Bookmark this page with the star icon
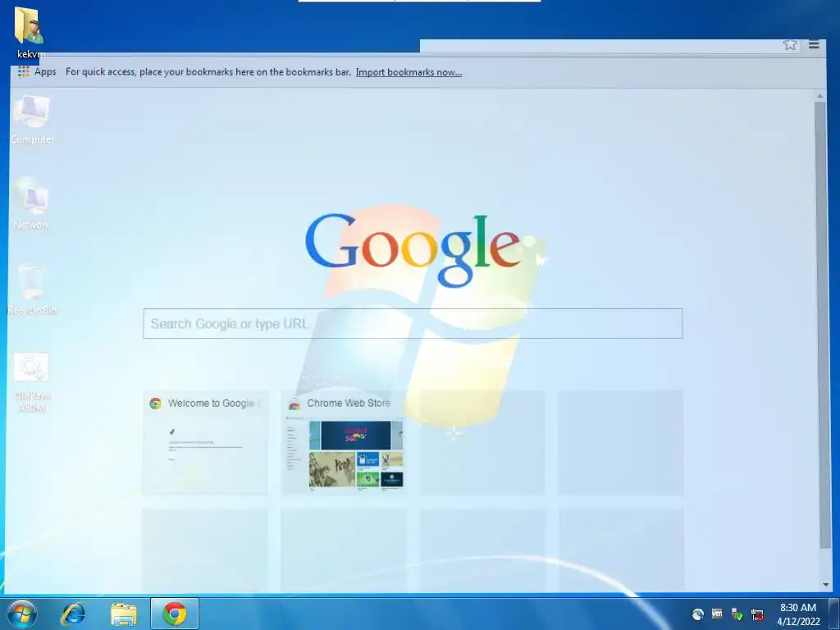The height and width of the screenshot is (630, 840). (x=790, y=45)
